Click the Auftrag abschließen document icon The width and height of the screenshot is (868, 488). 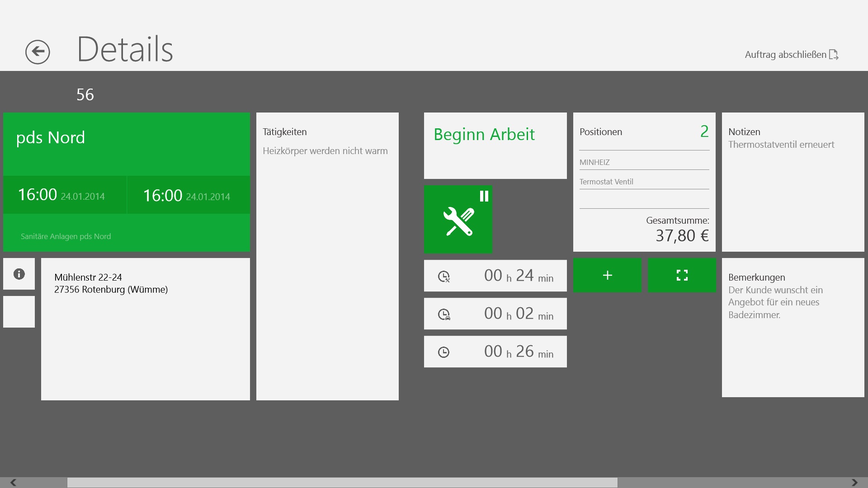point(834,55)
